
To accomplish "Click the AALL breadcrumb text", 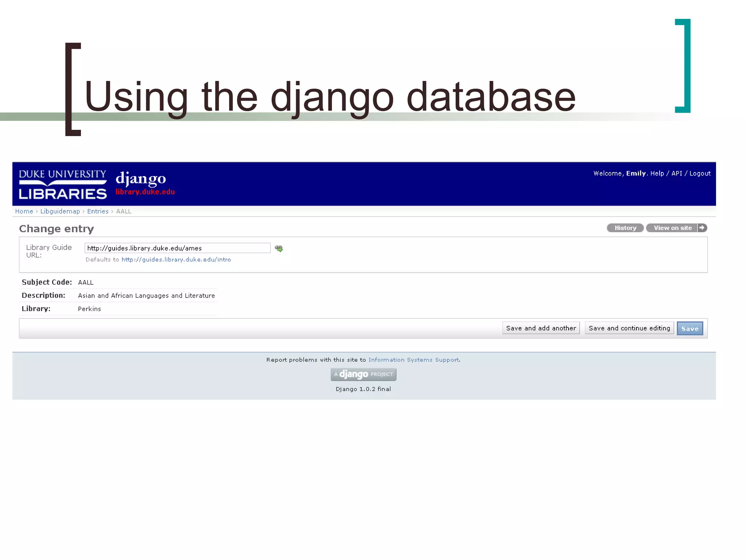I will pyautogui.click(x=124, y=211).
